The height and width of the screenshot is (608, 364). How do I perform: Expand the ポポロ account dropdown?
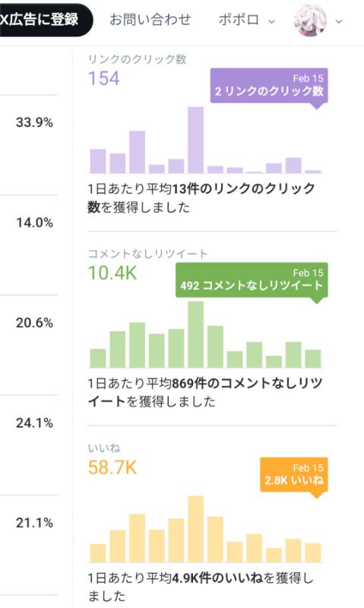[246, 20]
